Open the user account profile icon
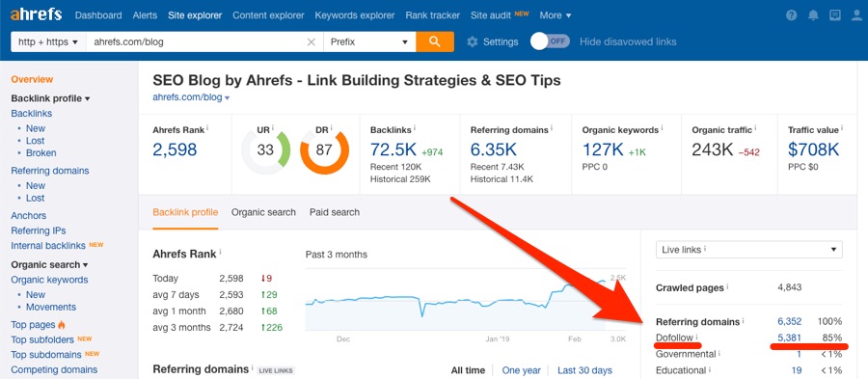The width and height of the screenshot is (868, 379). point(857,15)
